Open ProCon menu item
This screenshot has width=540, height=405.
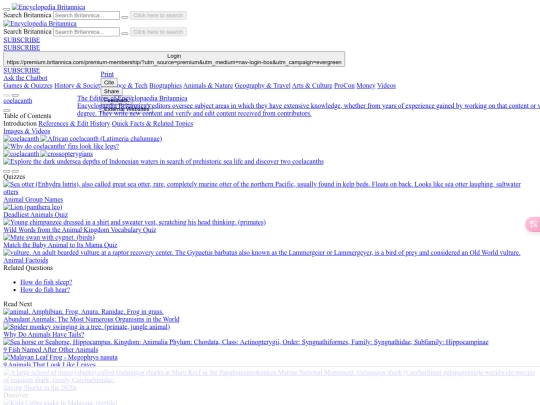pos(344,86)
